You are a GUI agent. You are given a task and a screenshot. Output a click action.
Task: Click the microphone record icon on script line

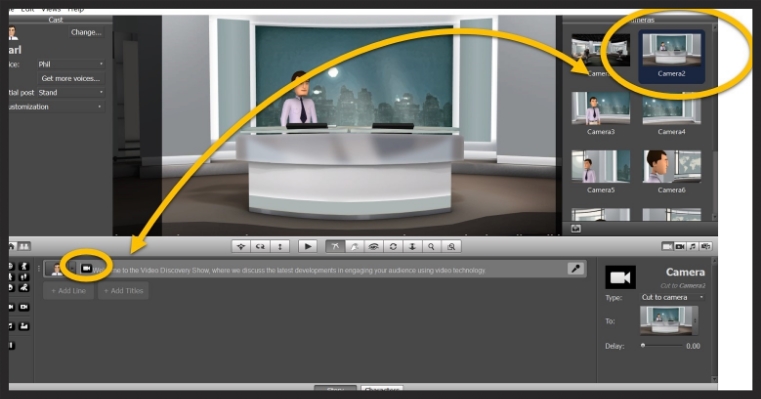click(x=576, y=268)
